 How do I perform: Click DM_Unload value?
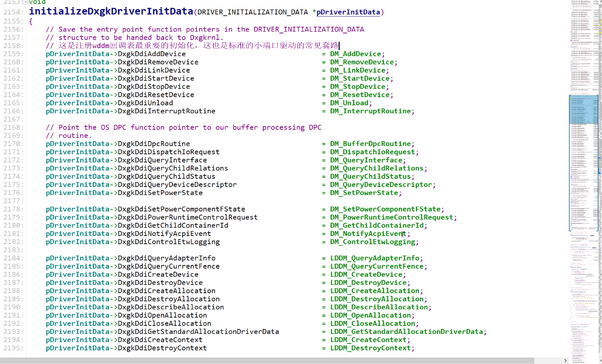(349, 103)
